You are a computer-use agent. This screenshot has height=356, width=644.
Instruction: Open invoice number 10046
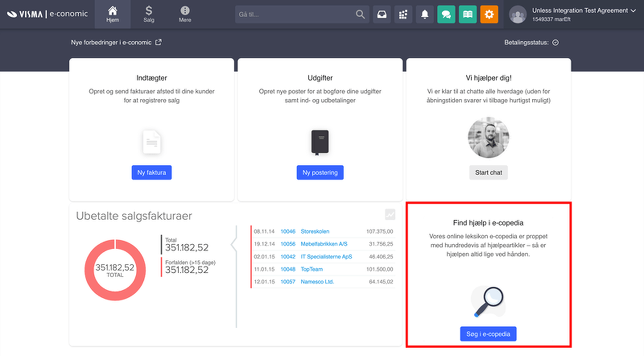click(288, 231)
